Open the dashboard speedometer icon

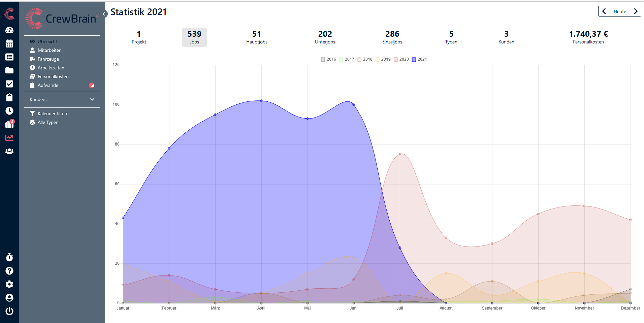[x=9, y=30]
